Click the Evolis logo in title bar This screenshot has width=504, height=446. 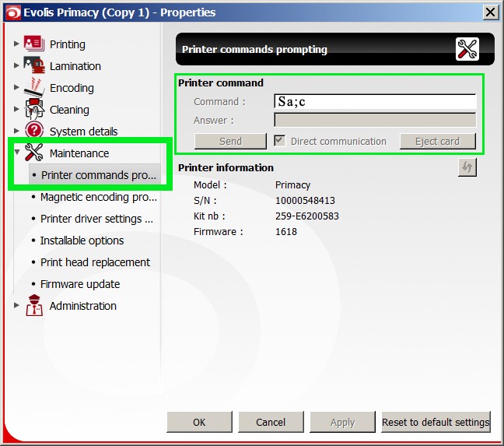[10, 12]
